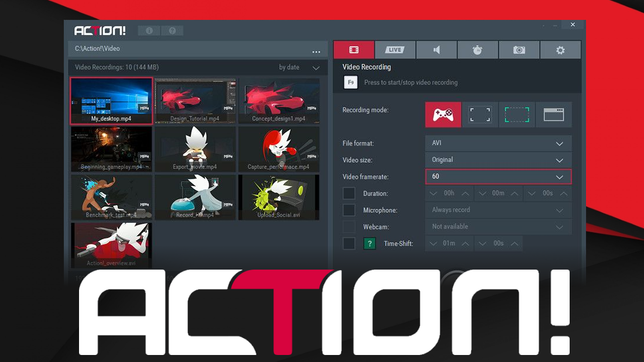Open the folder path browse ellipsis button
The height and width of the screenshot is (362, 644).
coord(316,51)
